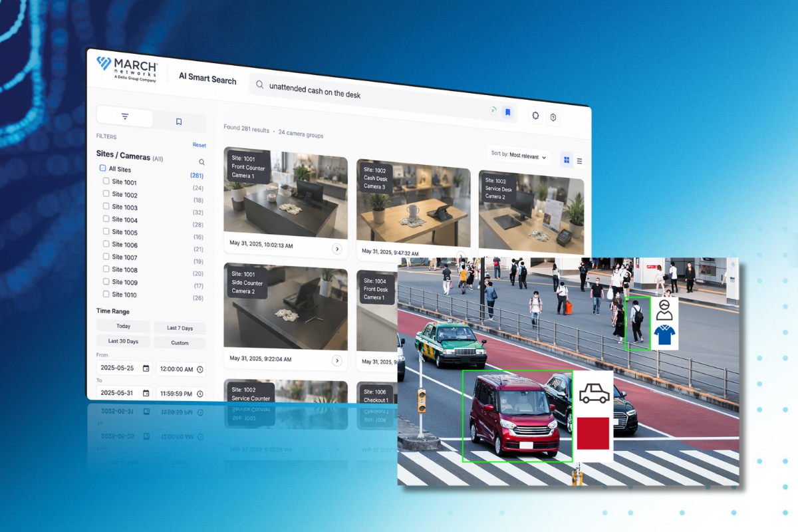Image resolution: width=798 pixels, height=532 pixels.
Task: Click the "24 camera groups" text
Action: click(x=301, y=135)
